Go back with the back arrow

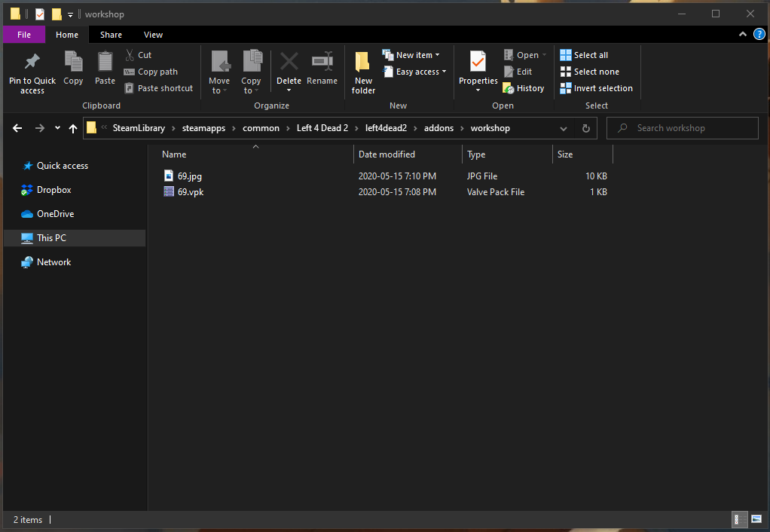17,128
